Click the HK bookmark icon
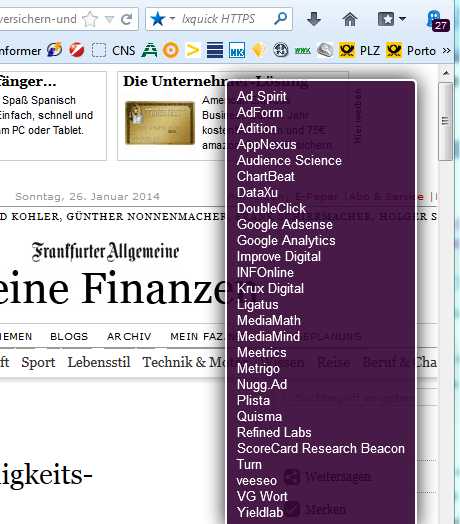This screenshot has width=460, height=524. tap(237, 50)
